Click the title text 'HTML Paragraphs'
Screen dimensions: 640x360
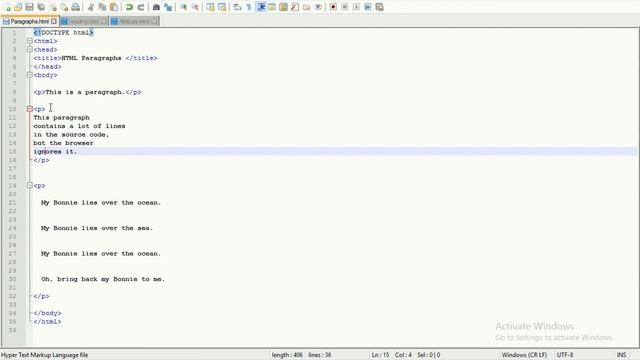(91, 58)
